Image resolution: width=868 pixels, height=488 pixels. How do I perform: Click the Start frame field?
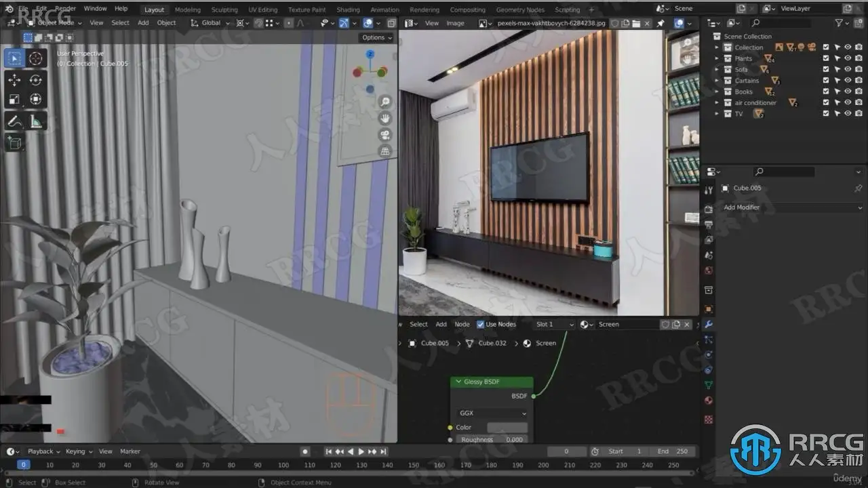pos(624,451)
